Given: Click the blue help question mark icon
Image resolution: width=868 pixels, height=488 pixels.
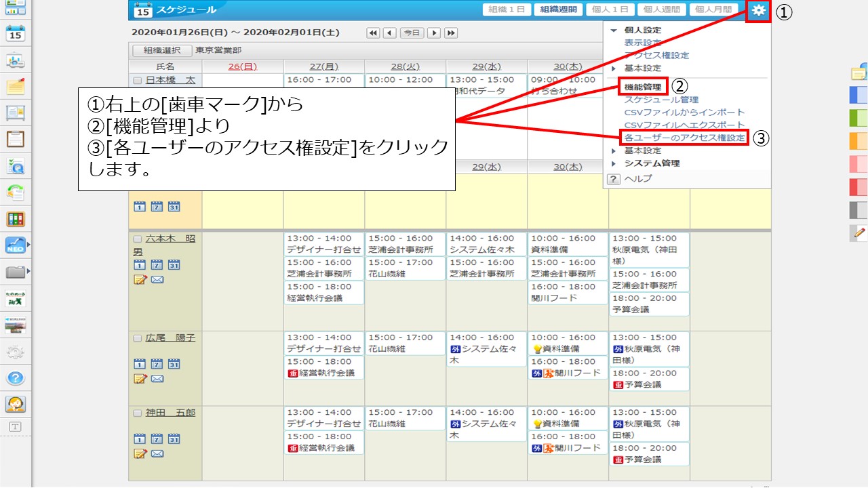Looking at the screenshot, I should [x=15, y=378].
